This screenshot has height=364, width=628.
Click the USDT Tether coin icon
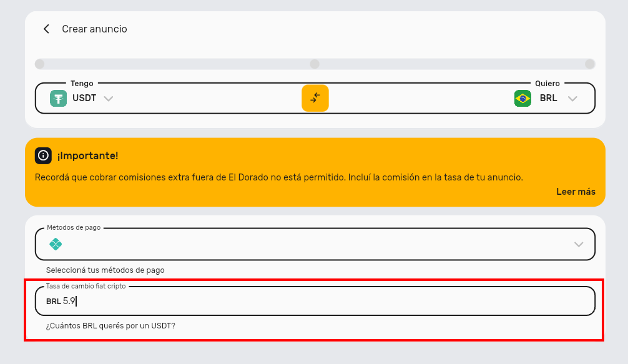point(59,99)
